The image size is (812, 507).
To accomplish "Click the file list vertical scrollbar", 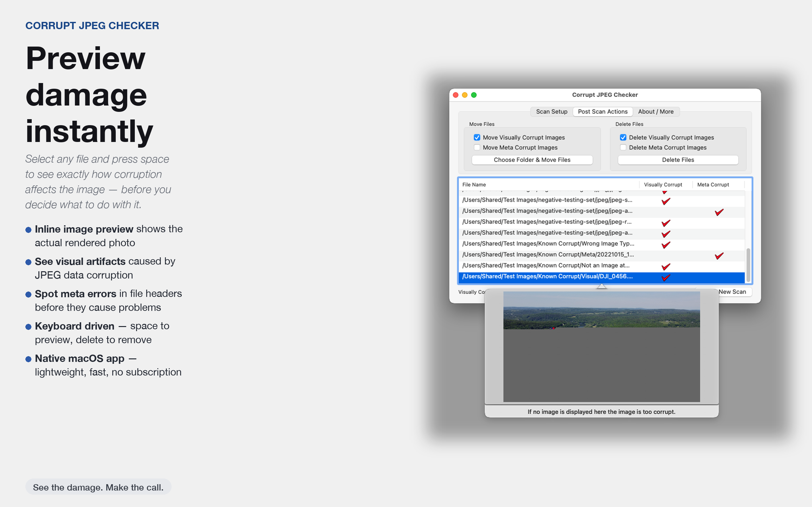I will pyautogui.click(x=748, y=265).
